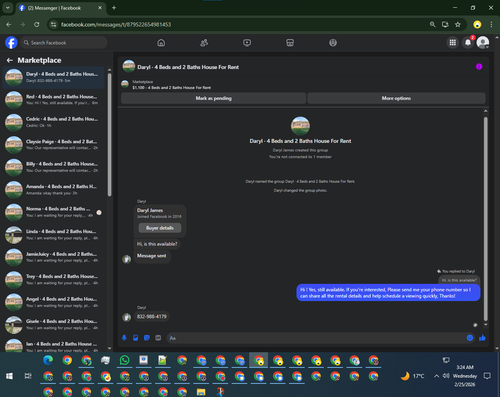Click Mark as pending button
The width and height of the screenshot is (500, 397).
[213, 98]
